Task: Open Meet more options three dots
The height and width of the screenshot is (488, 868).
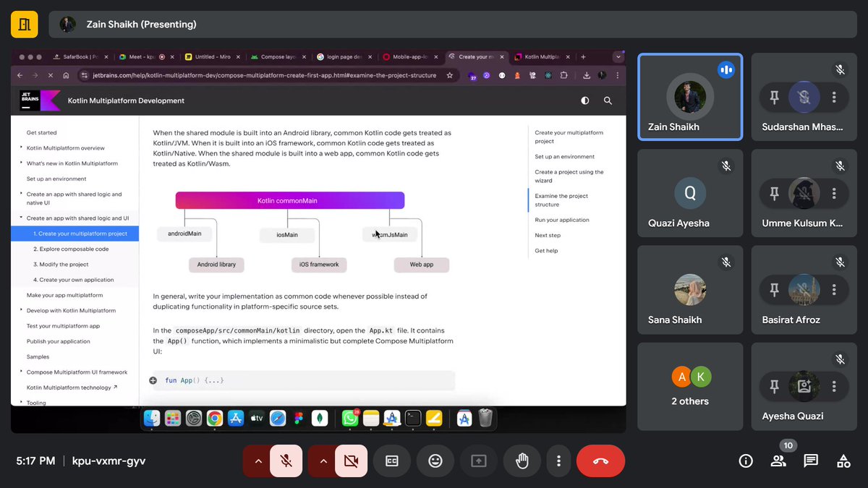Action: (x=558, y=461)
